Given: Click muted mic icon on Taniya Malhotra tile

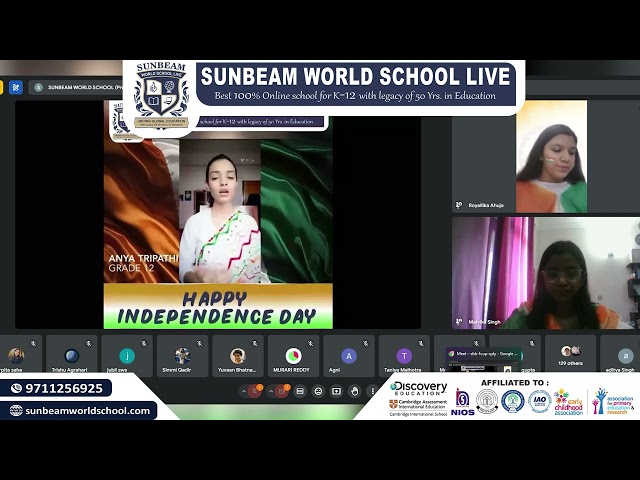Looking at the screenshot, I should (x=421, y=344).
